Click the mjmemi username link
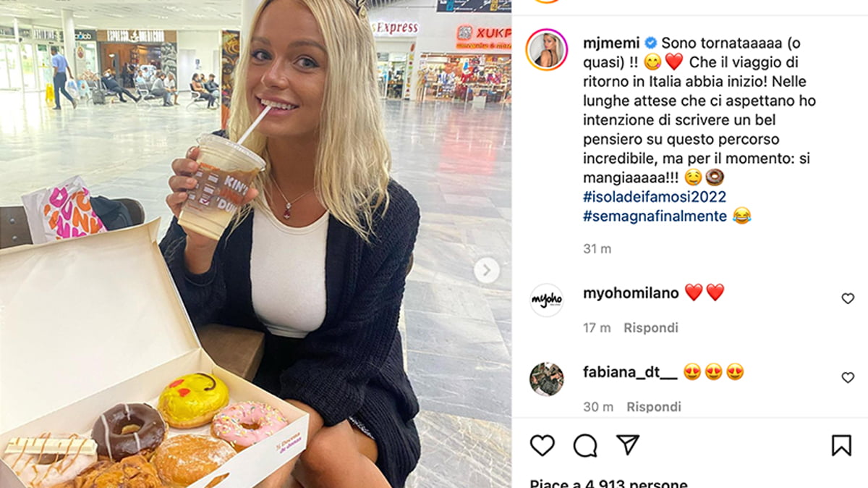Screen dimensions: 868x488 point(612,43)
